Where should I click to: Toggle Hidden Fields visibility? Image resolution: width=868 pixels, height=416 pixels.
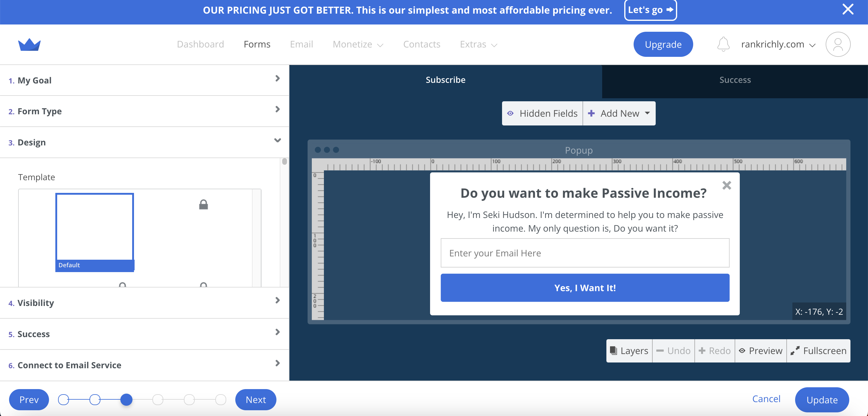542,113
